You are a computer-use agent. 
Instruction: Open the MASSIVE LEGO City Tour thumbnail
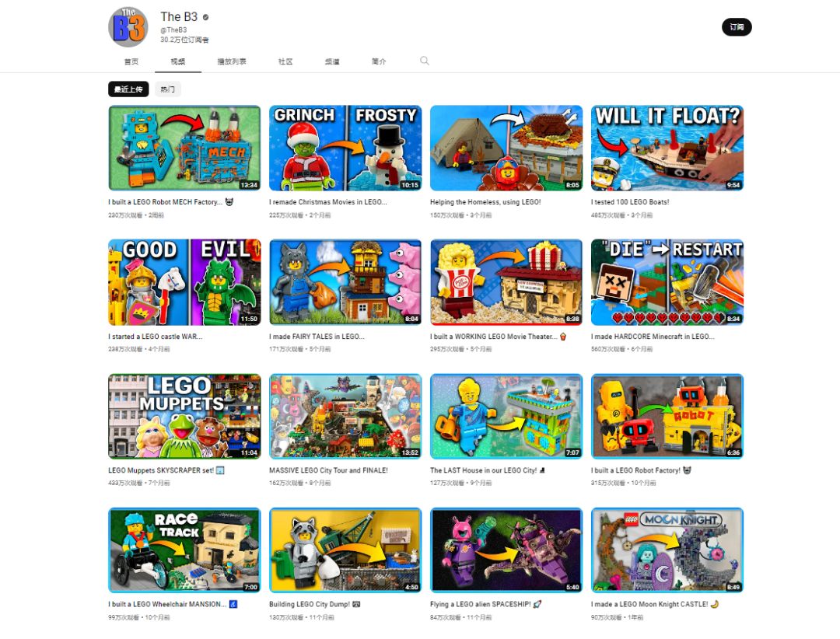point(345,416)
